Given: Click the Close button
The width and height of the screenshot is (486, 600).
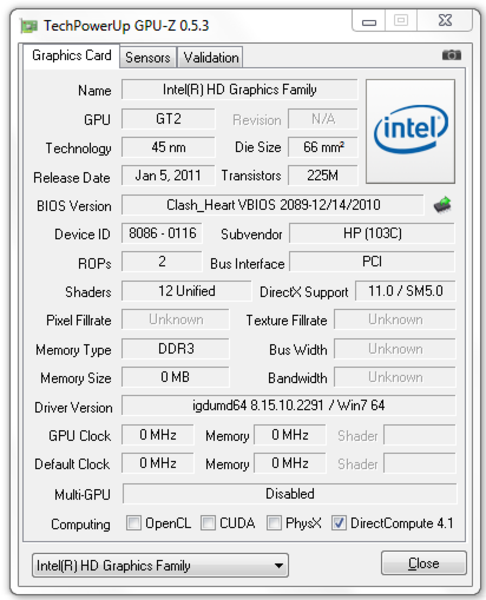Looking at the screenshot, I should point(424,563).
